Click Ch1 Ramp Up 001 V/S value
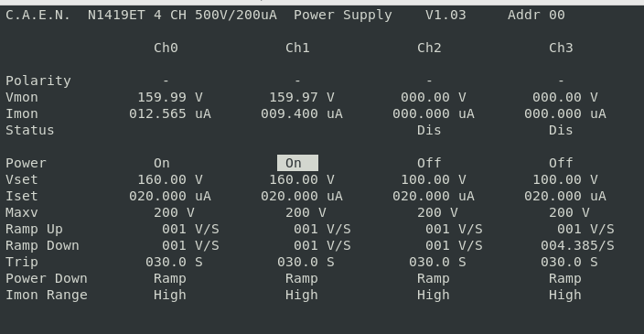644x334 pixels. (x=322, y=229)
